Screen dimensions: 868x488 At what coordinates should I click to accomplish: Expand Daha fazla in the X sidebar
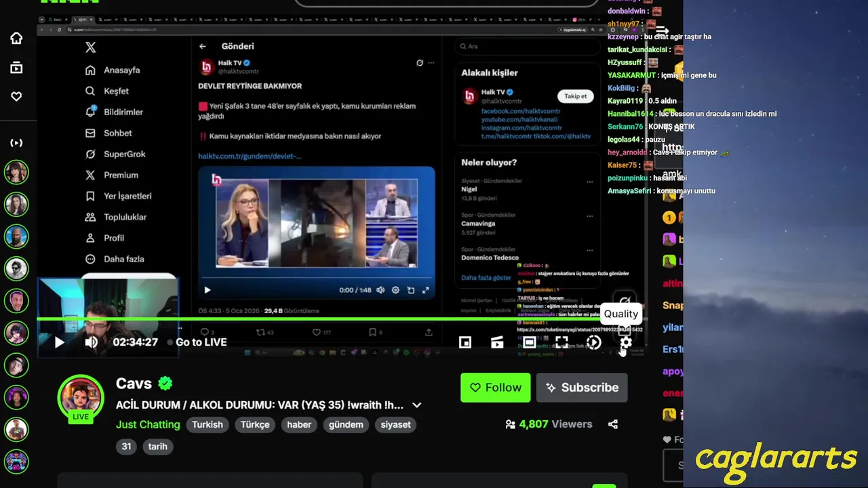tap(115, 260)
